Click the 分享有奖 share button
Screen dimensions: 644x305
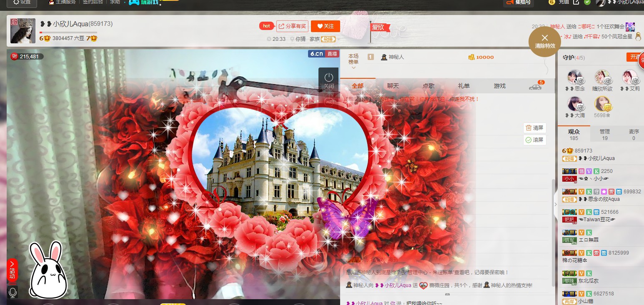(x=292, y=26)
